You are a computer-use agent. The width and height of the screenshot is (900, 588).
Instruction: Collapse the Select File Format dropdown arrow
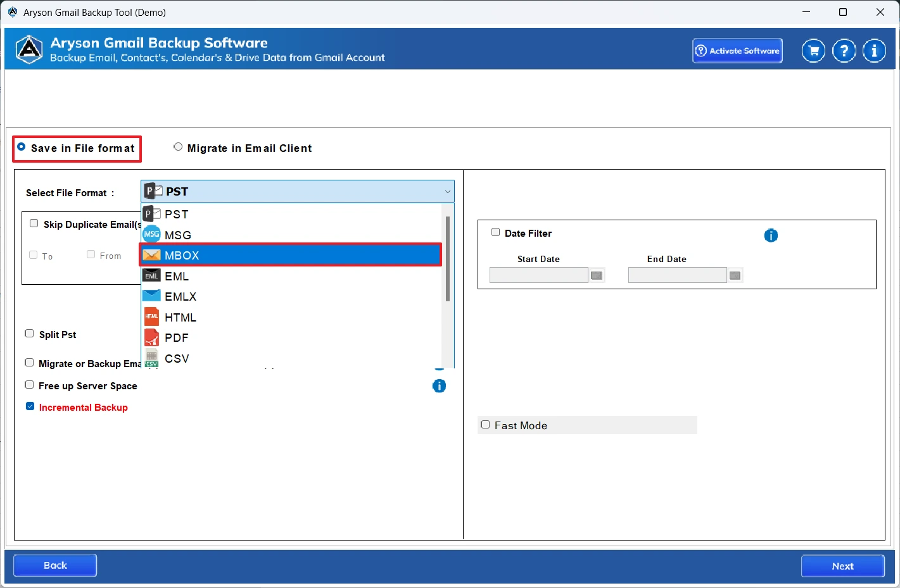click(447, 192)
